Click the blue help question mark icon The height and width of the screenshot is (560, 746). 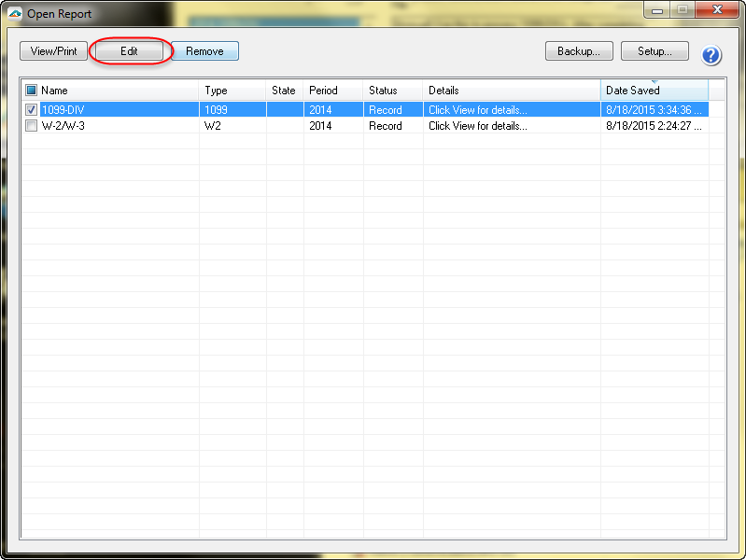(711, 55)
